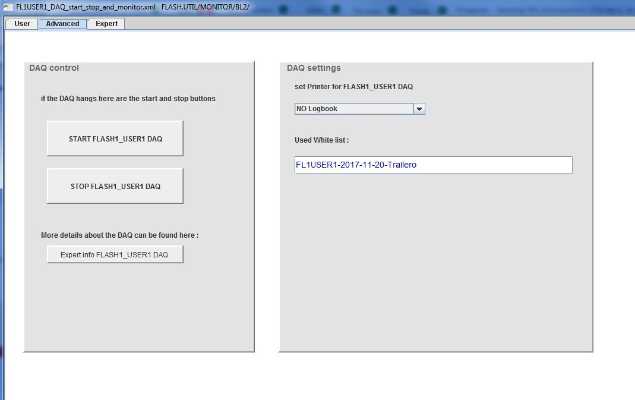Click the 'set Printer for FLASH1_USER1 DAQ' label
This screenshot has width=635, height=400.
[x=353, y=87]
